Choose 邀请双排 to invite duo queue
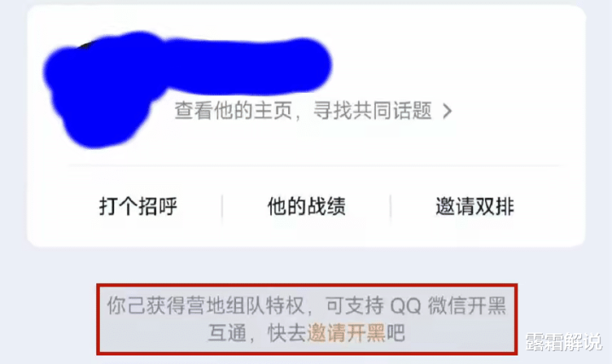Viewport: 612px width, 364px height. pyautogui.click(x=475, y=206)
